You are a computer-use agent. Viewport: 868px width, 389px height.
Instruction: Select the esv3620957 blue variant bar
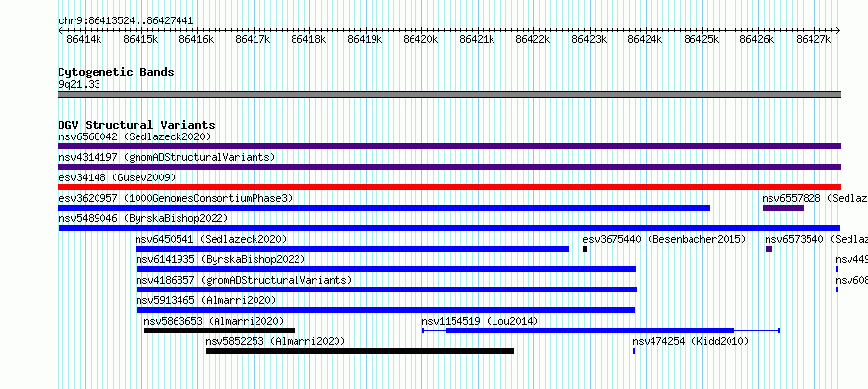(383, 208)
